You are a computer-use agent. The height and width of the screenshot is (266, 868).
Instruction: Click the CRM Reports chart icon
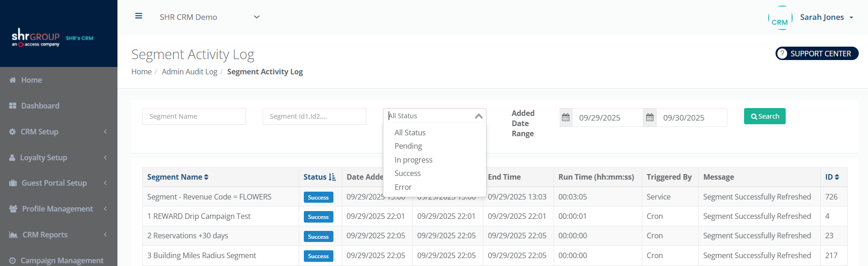click(13, 235)
